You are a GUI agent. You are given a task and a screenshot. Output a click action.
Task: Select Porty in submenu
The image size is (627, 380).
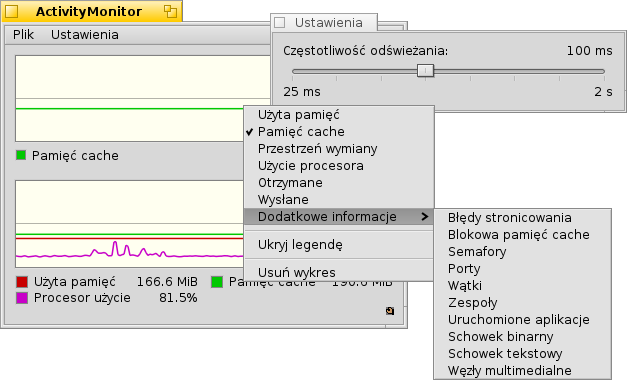(523, 269)
